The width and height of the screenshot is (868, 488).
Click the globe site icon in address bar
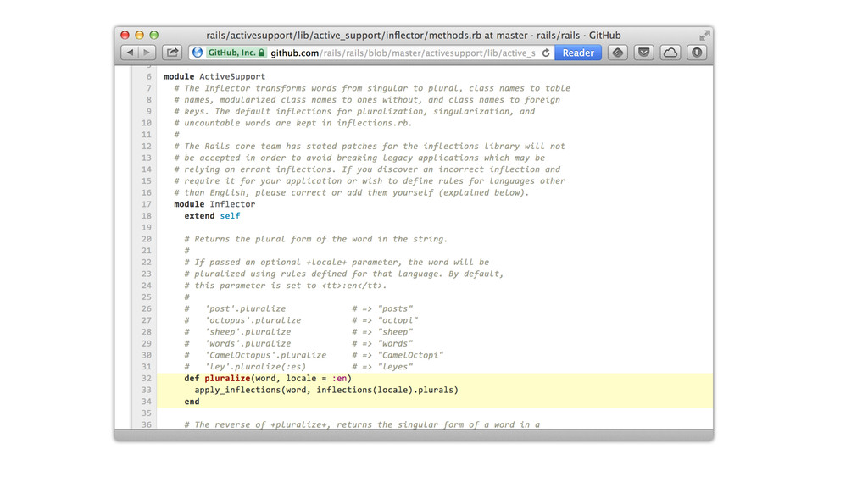click(x=198, y=53)
